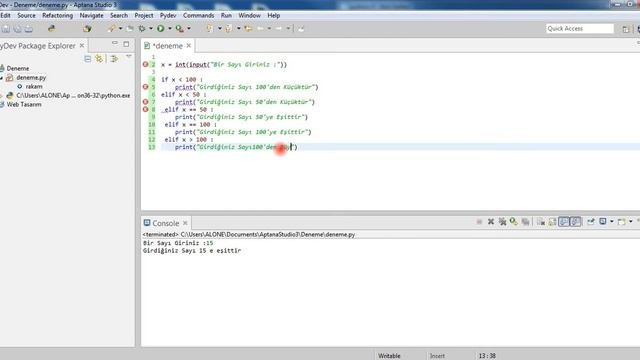This screenshot has width=640, height=360.
Task: Open the Navigate menu
Action: [91, 16]
